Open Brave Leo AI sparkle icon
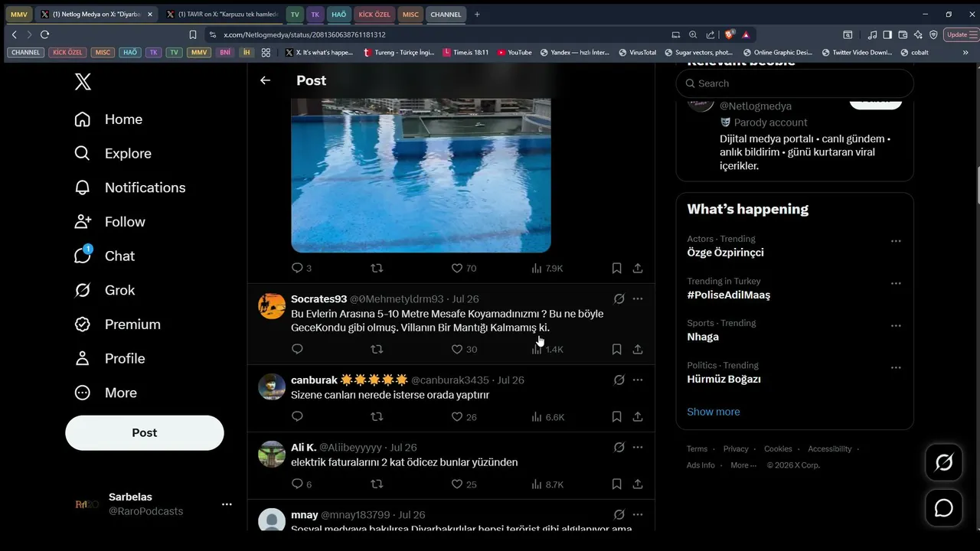This screenshot has height=551, width=980. point(918,34)
